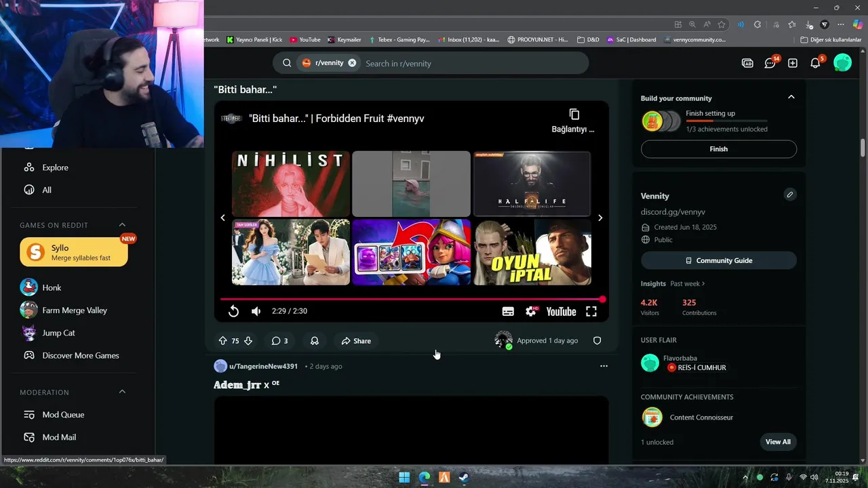Open the Windows Start button
868x488 pixels.
point(404,477)
